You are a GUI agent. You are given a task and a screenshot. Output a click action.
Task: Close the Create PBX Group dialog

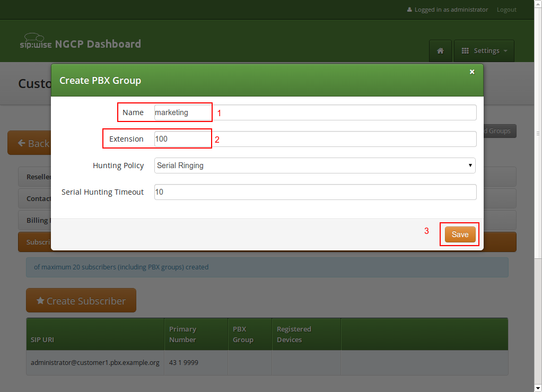click(472, 72)
